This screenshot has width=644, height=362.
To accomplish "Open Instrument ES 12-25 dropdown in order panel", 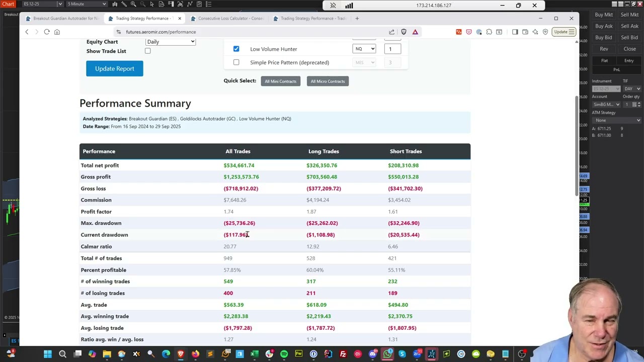I will click(x=606, y=88).
